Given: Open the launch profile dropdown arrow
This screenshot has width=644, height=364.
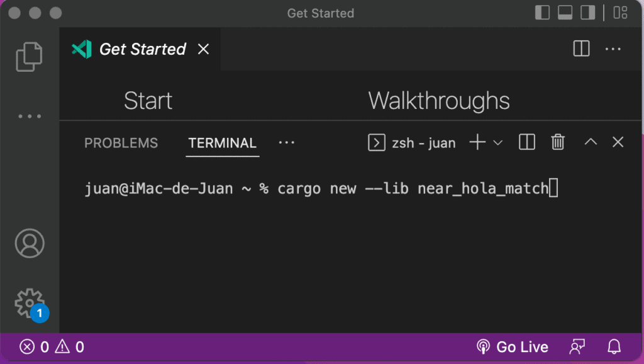Looking at the screenshot, I should [498, 143].
